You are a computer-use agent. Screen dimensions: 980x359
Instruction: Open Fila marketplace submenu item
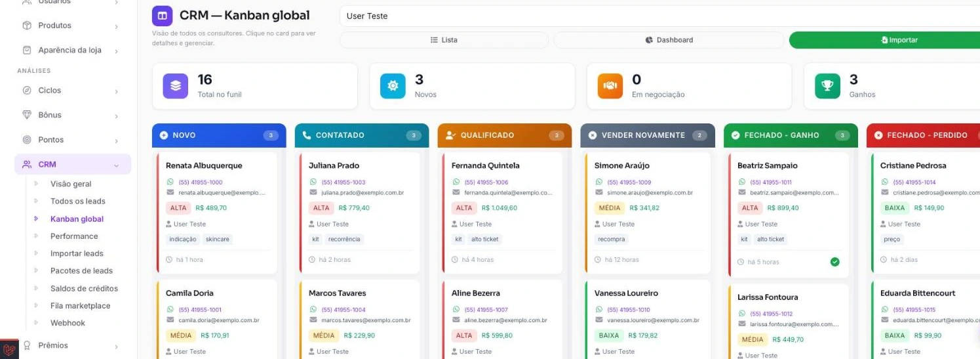pyautogui.click(x=81, y=306)
